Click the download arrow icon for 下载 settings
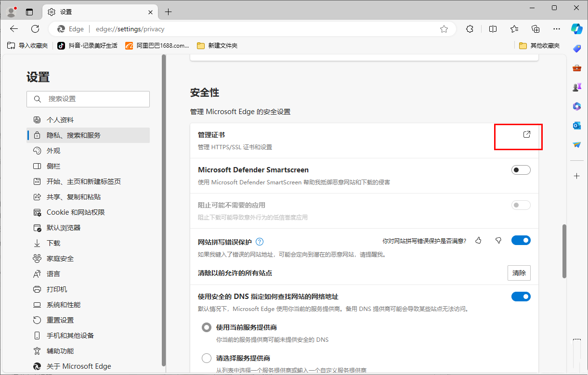This screenshot has width=588, height=375. (37, 243)
